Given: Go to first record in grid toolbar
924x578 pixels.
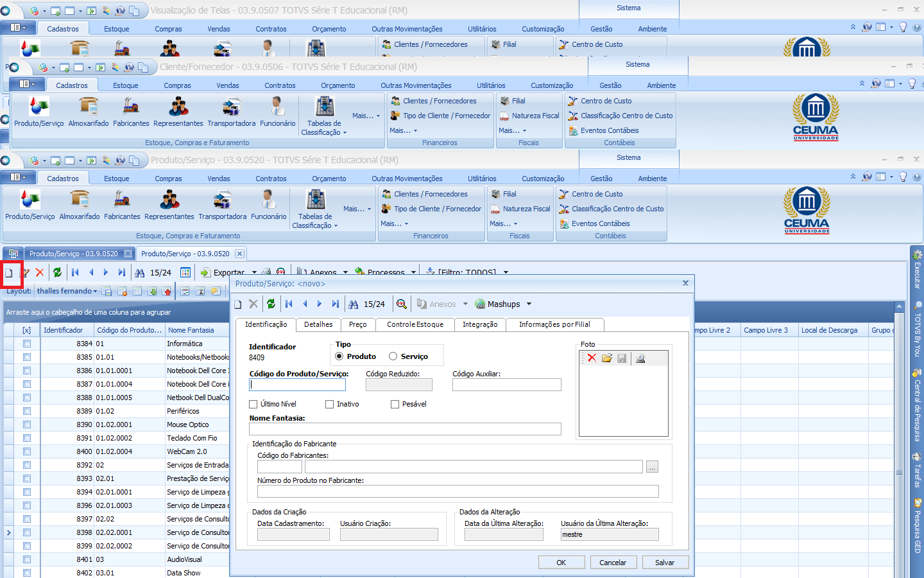Looking at the screenshot, I should pyautogui.click(x=75, y=272).
